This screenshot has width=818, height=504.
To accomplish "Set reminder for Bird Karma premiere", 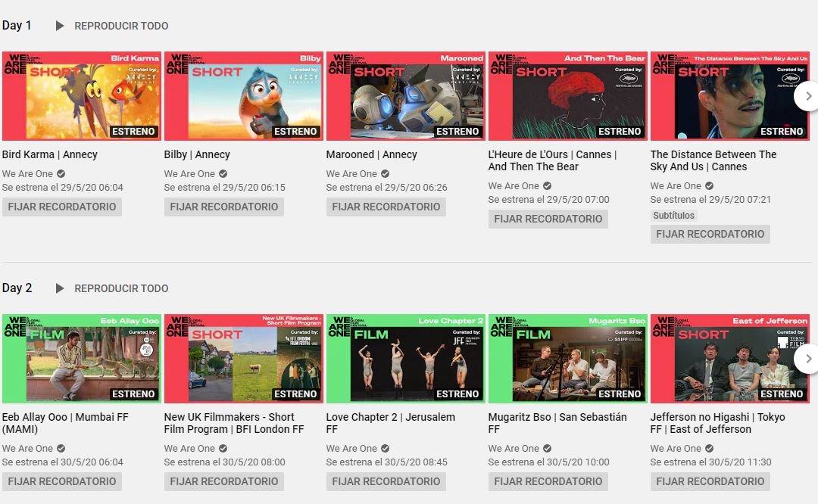I will point(62,207).
